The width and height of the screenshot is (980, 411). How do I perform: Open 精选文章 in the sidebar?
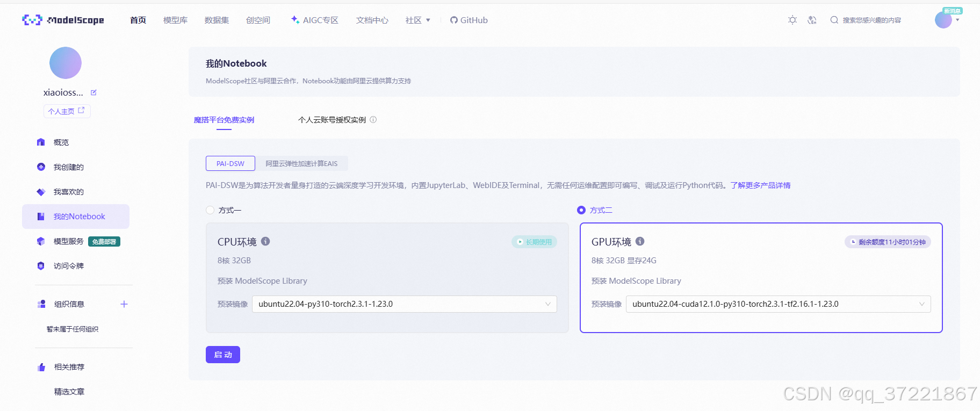click(x=69, y=392)
